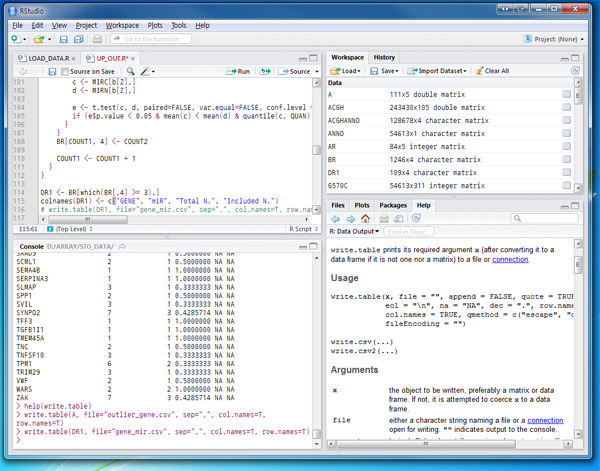Switch to the Files tab
The height and width of the screenshot is (471, 600).
tap(338, 205)
